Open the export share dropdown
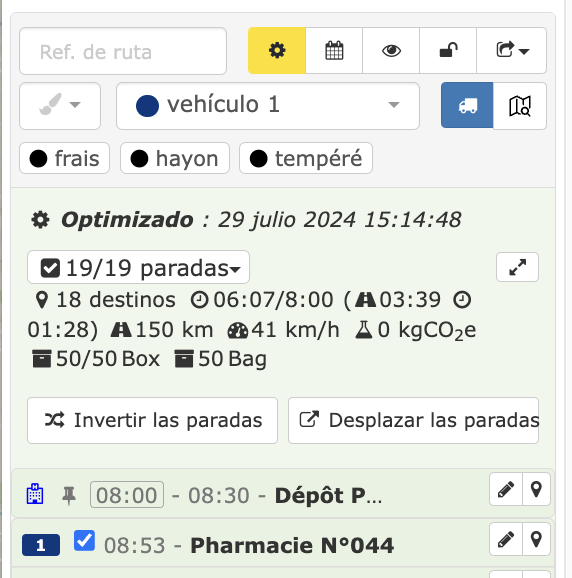The image size is (572, 578). point(512,51)
